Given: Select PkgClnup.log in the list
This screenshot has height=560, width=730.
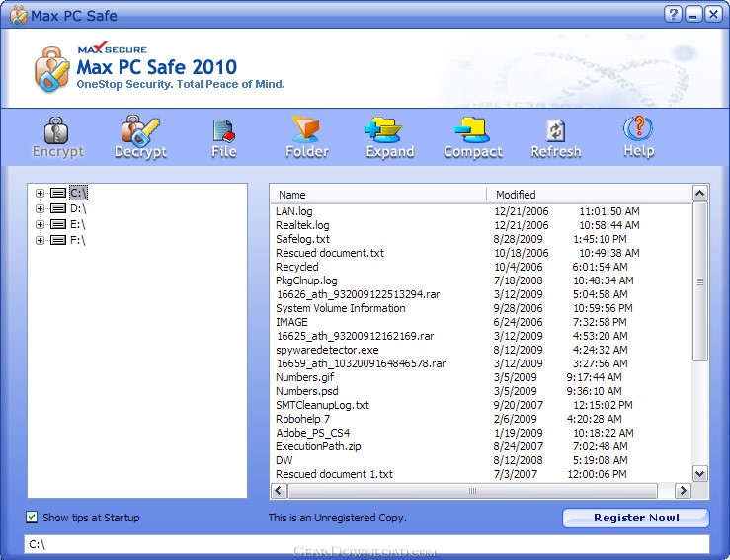Looking at the screenshot, I should tap(306, 280).
